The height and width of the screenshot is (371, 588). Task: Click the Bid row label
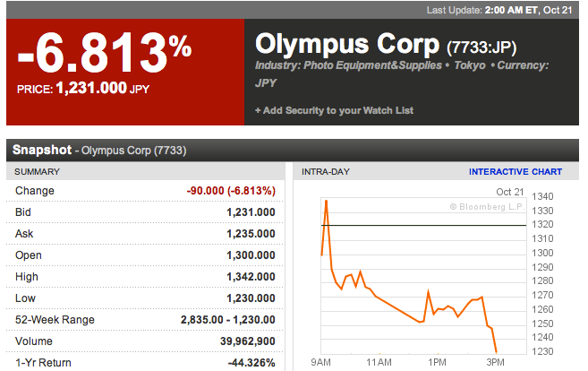[x=23, y=212]
